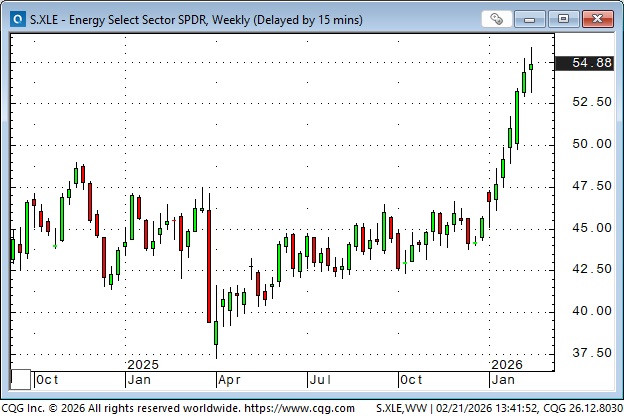The image size is (624, 416).
Task: Click the chain link icon in title bar
Action: click(497, 18)
